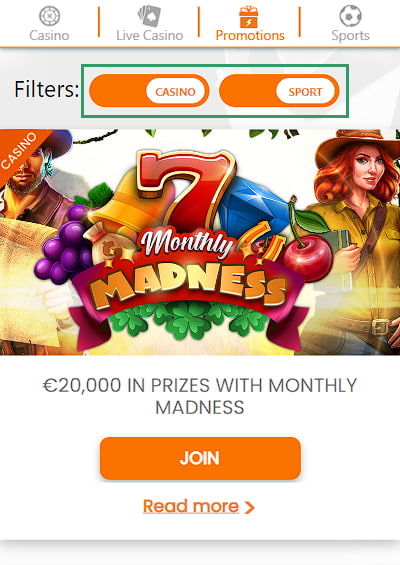Viewport: 400px width, 565px height.
Task: Select the Promotions gift box icon
Action: (249, 17)
